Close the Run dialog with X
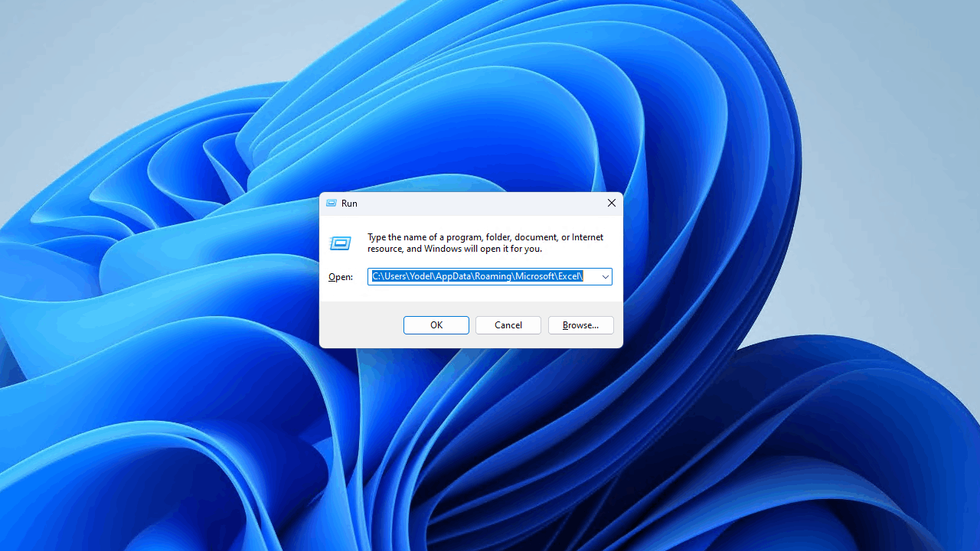The width and height of the screenshot is (980, 551). (611, 203)
